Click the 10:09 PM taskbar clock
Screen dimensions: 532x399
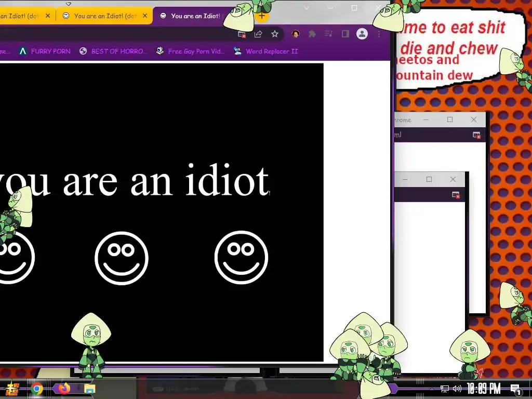pos(484,389)
